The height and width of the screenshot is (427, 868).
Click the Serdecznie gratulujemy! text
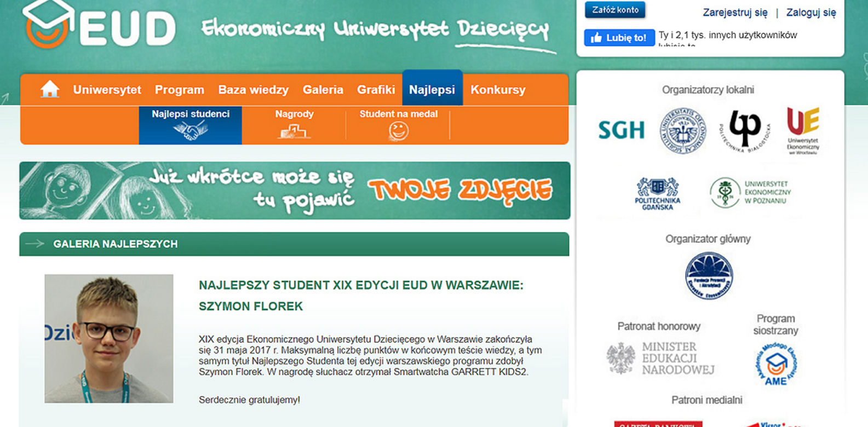point(249,400)
